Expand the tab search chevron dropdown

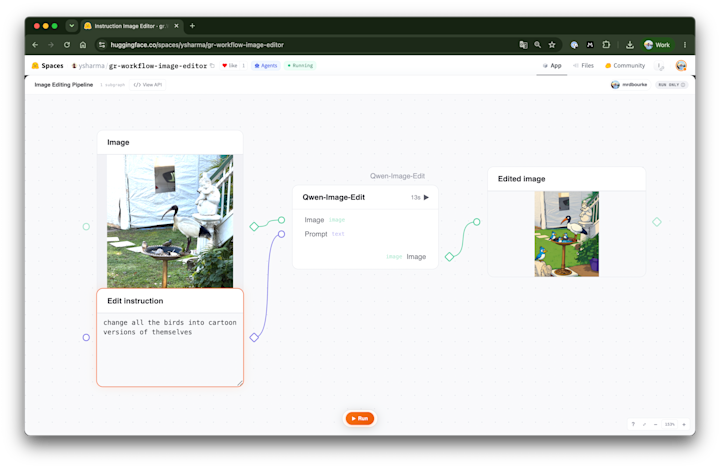click(x=72, y=26)
